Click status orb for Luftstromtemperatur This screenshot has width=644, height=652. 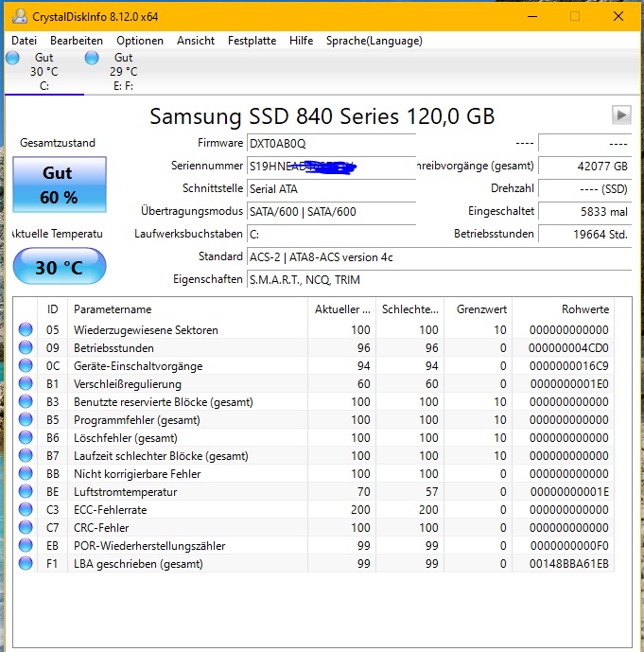(26, 491)
